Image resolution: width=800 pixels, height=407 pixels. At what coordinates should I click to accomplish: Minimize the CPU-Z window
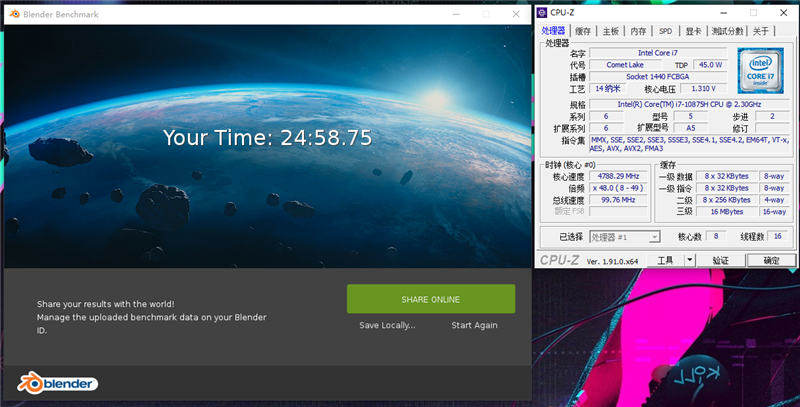click(723, 13)
